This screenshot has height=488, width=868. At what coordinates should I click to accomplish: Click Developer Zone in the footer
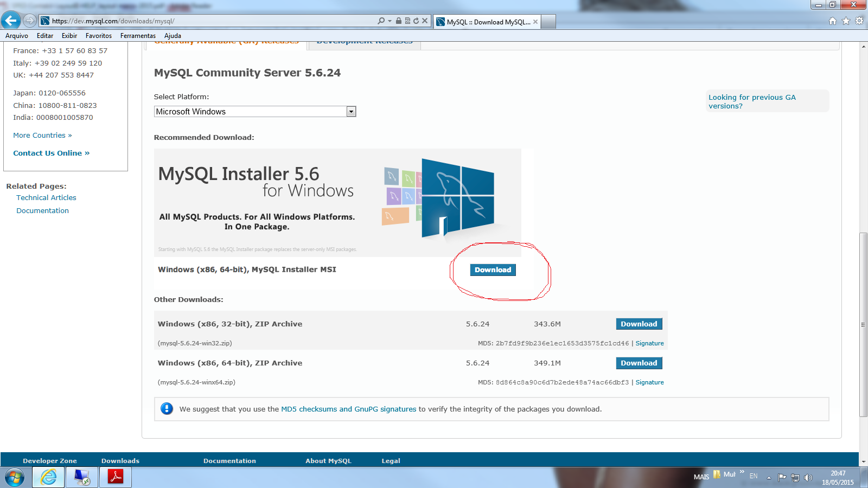[x=50, y=461]
